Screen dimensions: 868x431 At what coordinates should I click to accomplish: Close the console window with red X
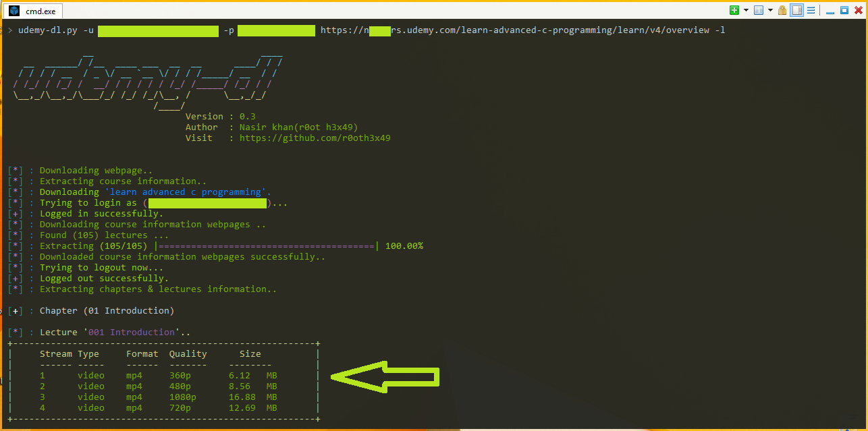(x=858, y=10)
